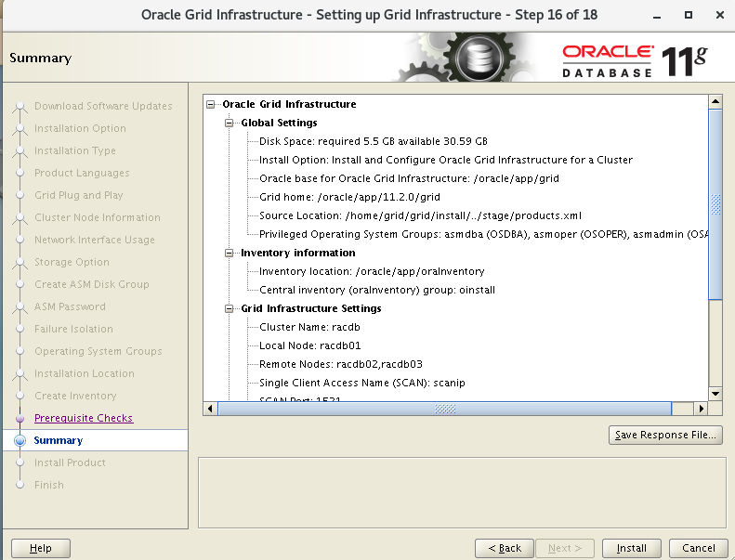
Task: Click Save Response File button
Action: pos(665,435)
